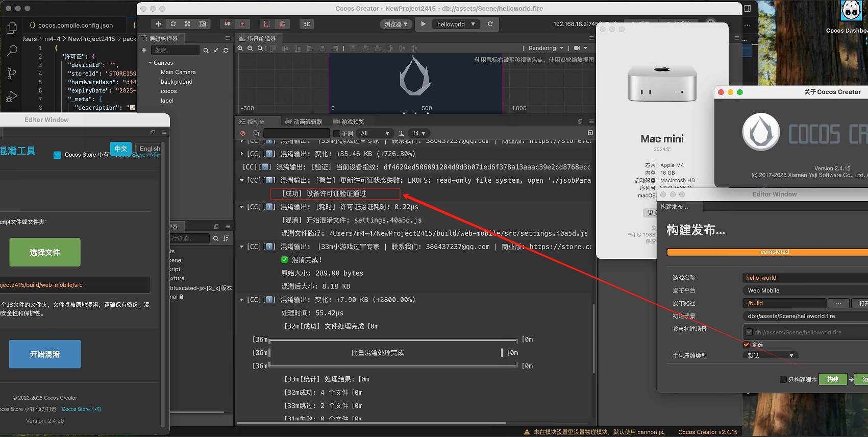Click the 游戏名称 hello_world input
Viewport: 868px width, 437px height.
[805, 278]
